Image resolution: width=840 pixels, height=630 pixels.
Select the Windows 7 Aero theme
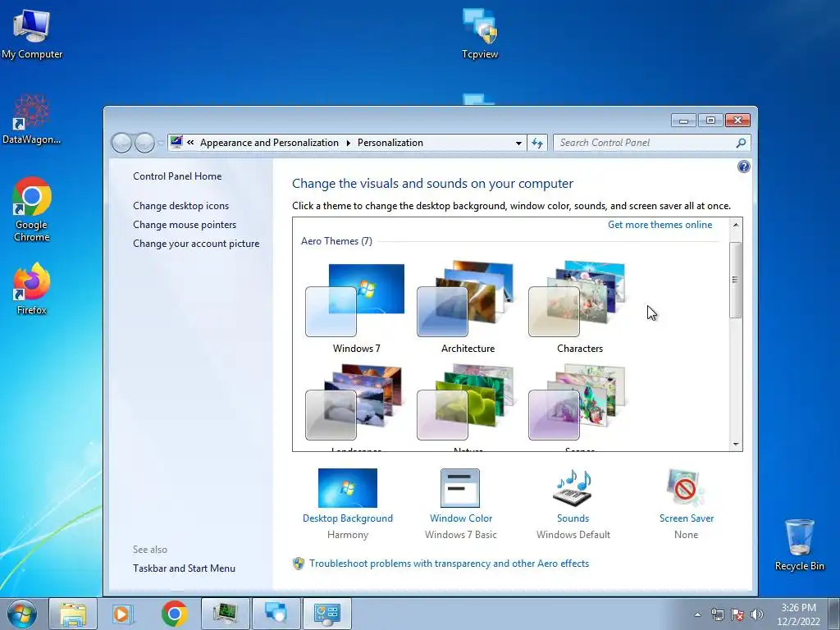pyautogui.click(x=356, y=308)
